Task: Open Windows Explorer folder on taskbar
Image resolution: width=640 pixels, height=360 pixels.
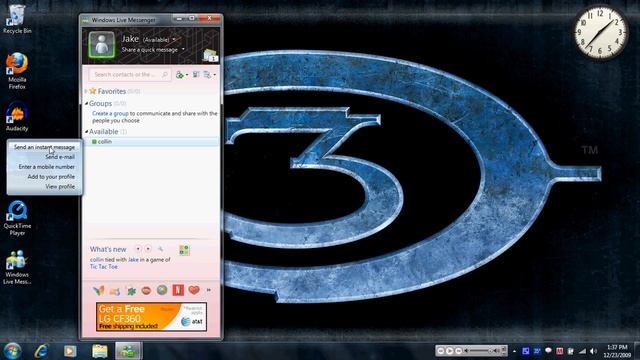Action: click(99, 351)
